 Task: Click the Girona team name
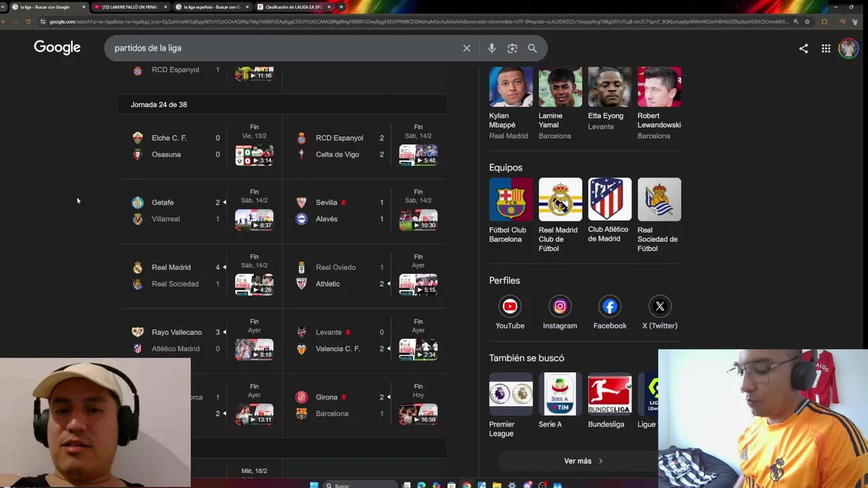326,397
